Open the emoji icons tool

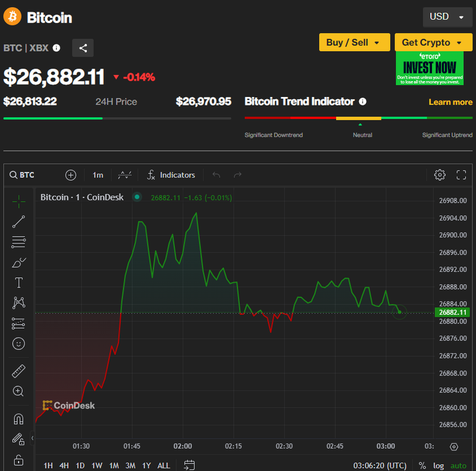tap(19, 343)
